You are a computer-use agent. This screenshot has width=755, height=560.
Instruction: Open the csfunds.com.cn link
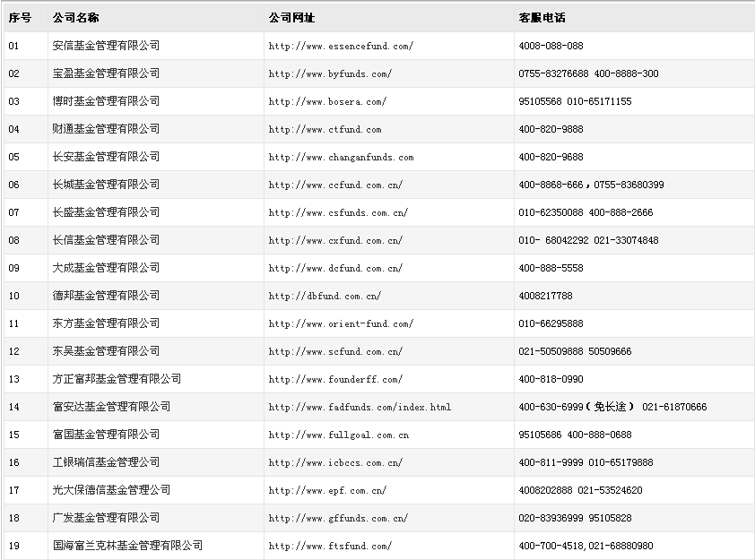point(338,213)
